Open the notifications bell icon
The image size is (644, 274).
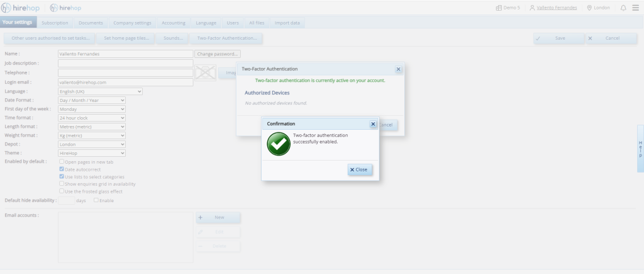click(x=623, y=8)
